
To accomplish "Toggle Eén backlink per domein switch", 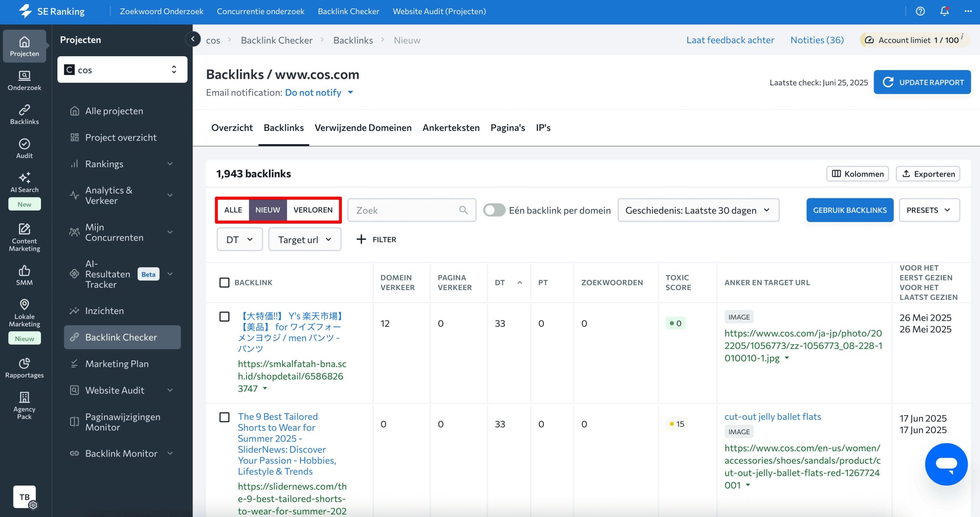I will (494, 210).
